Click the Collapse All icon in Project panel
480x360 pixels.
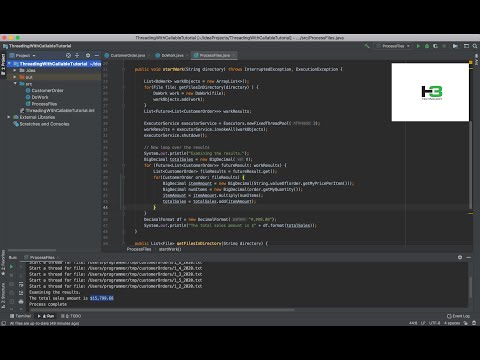[x=77, y=55]
